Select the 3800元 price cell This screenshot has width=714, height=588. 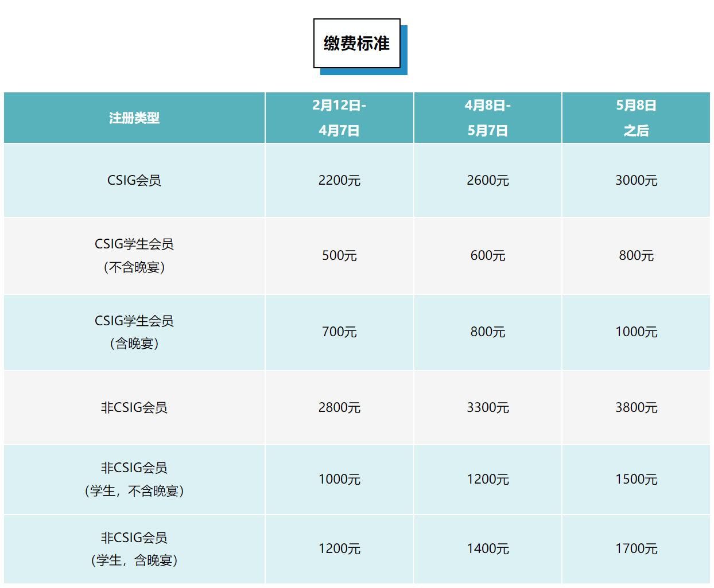[x=636, y=407]
